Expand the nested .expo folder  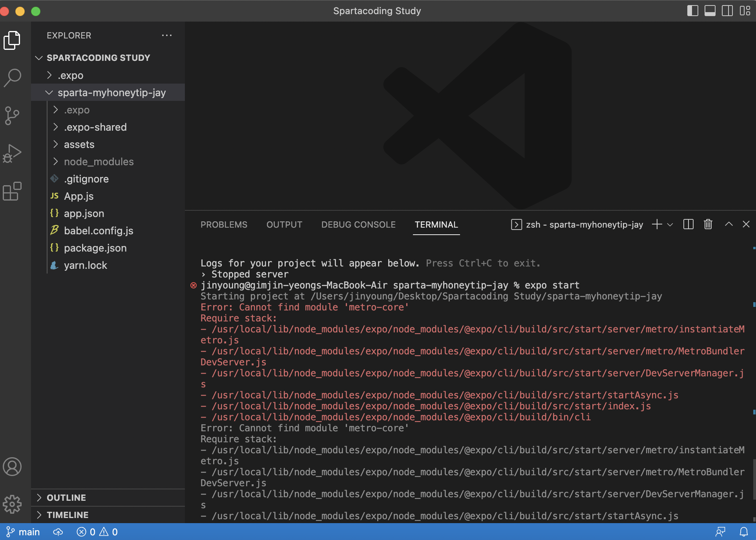coord(108,109)
